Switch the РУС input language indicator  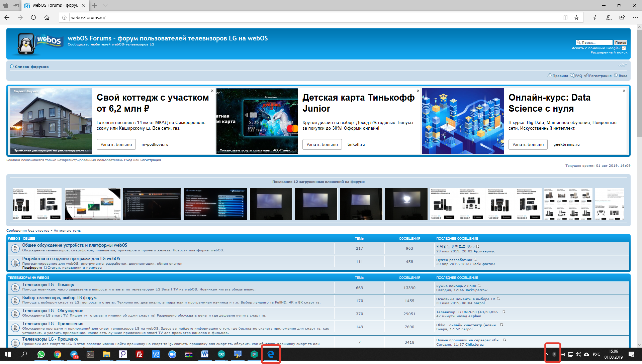[x=597, y=354]
